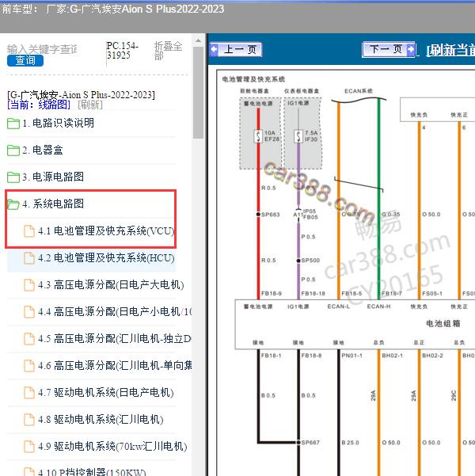Image resolution: width=475 pixels, height=476 pixels.
Task: Open 4.5 高压电源分配(汇川电机-独立D
Action: 115,339
